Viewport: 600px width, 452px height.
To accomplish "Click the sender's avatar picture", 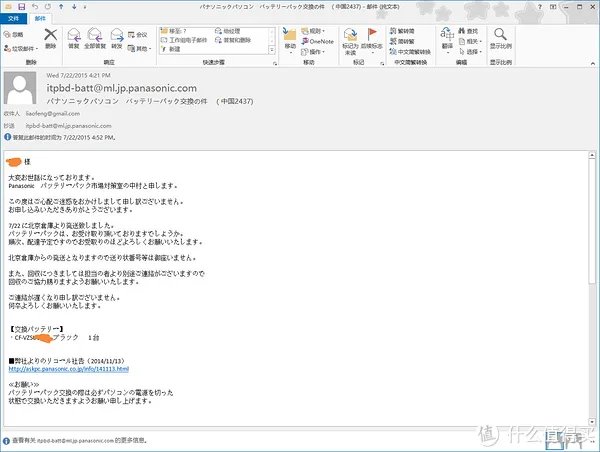I will [x=23, y=92].
